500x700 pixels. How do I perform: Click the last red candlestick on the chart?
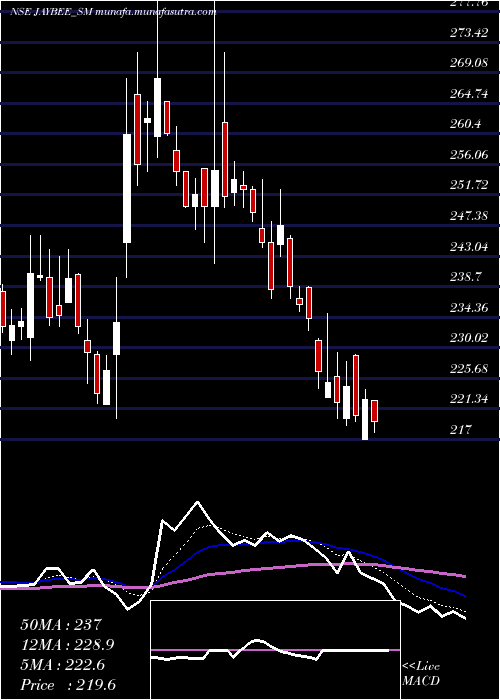click(375, 411)
